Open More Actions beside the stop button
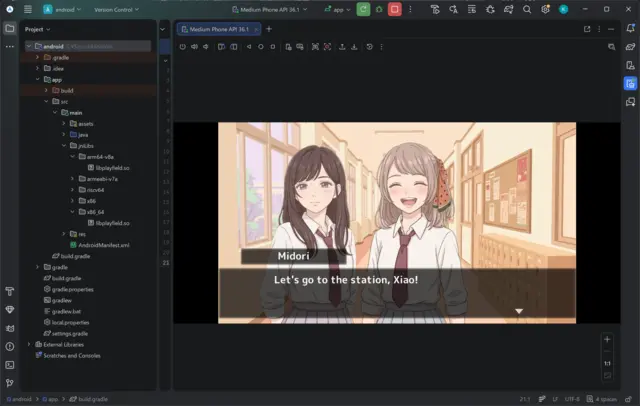Viewport: 640px width, 406px height. (410, 9)
